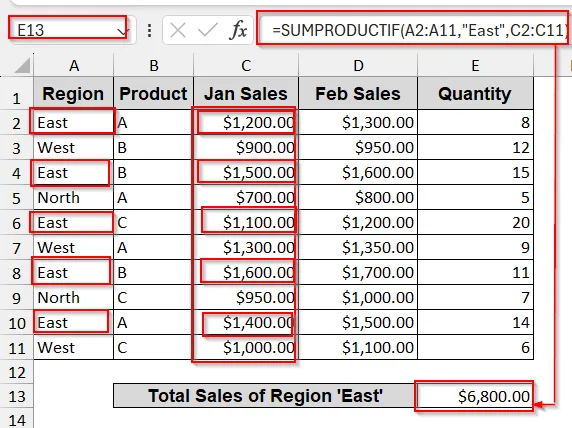Viewport: 572px width, 428px height.
Task: Select result cell showing $6,800.00
Action: [x=474, y=396]
